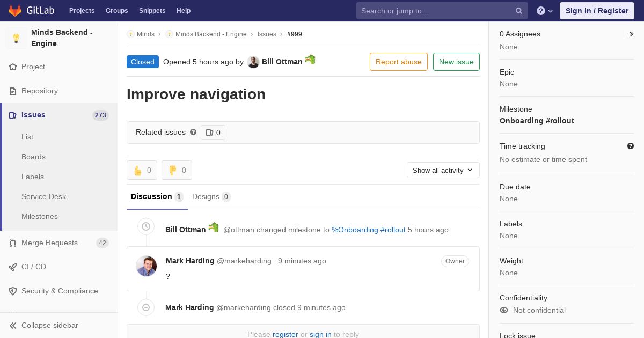This screenshot has width=644, height=338.
Task: Click the Minds breadcrumb link
Action: click(x=145, y=34)
